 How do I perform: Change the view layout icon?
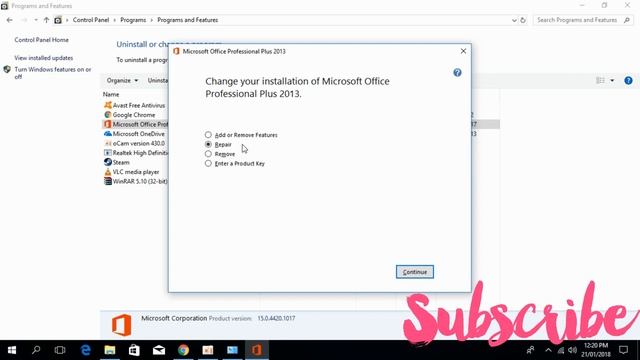coord(600,80)
